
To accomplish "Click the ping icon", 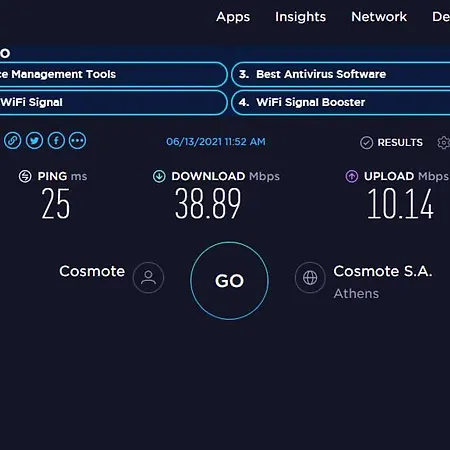I will 25,176.
